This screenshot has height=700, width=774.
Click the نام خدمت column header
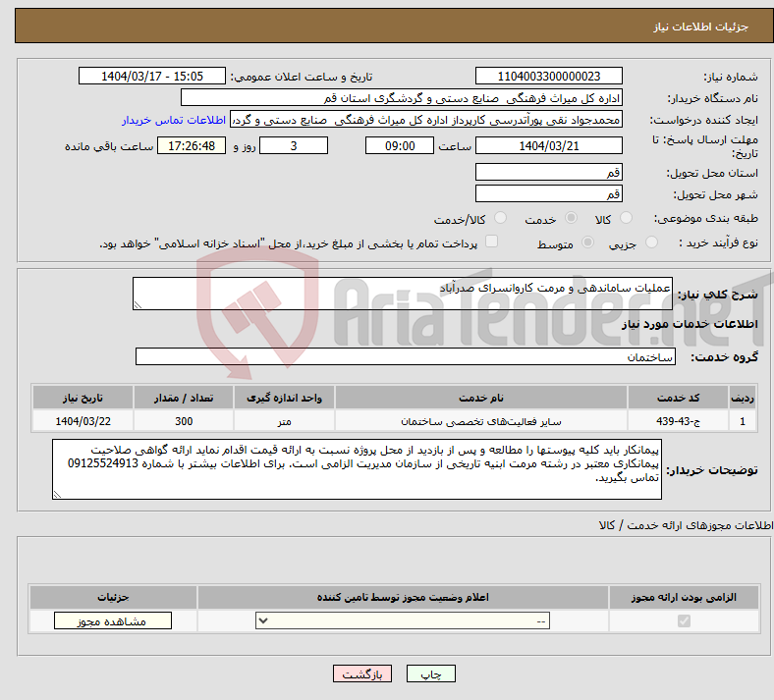point(480,398)
